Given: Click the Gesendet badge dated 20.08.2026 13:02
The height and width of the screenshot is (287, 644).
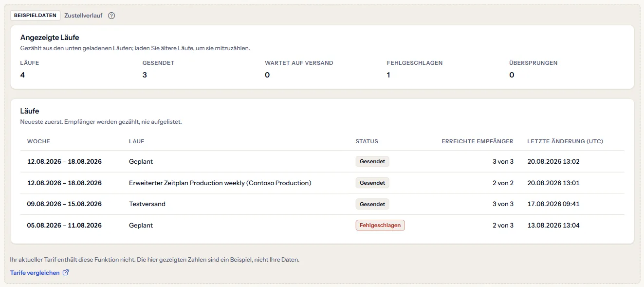Looking at the screenshot, I should [x=372, y=161].
